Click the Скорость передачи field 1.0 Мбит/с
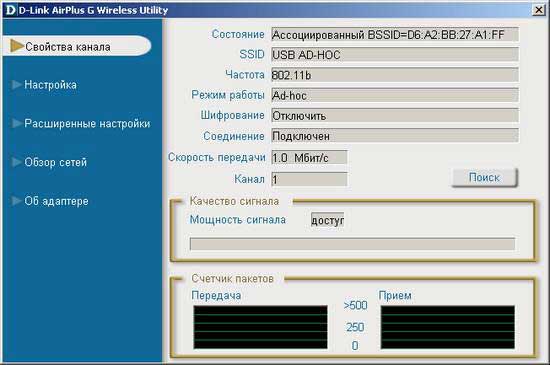This screenshot has width=550, height=365. coord(309,157)
